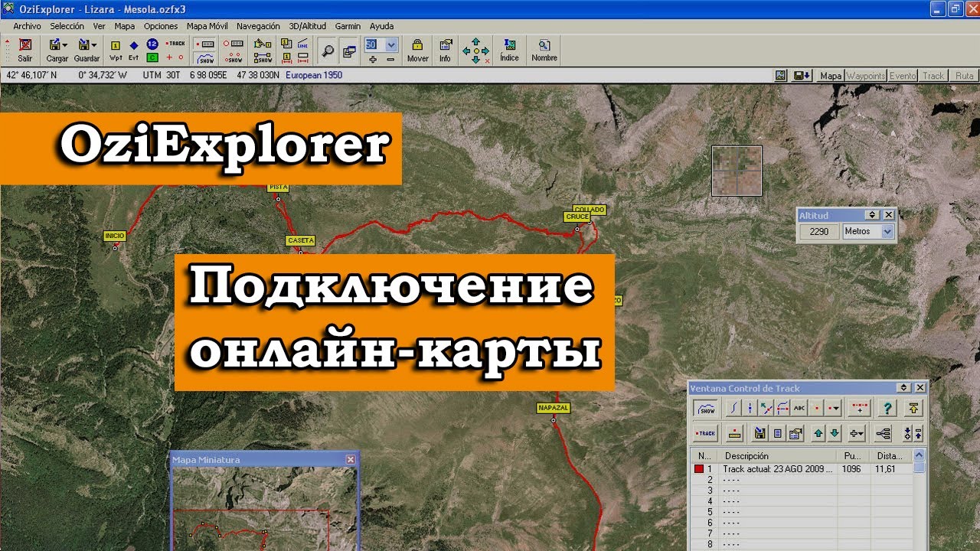Click the ABC label icon in Track Control
This screenshot has height=551, width=980.
point(799,409)
